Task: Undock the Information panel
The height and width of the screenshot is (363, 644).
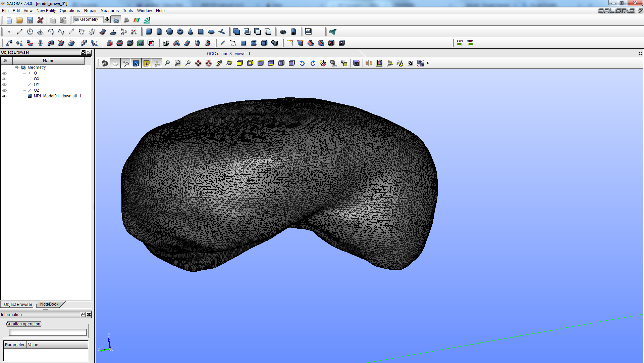Action: pos(83,315)
